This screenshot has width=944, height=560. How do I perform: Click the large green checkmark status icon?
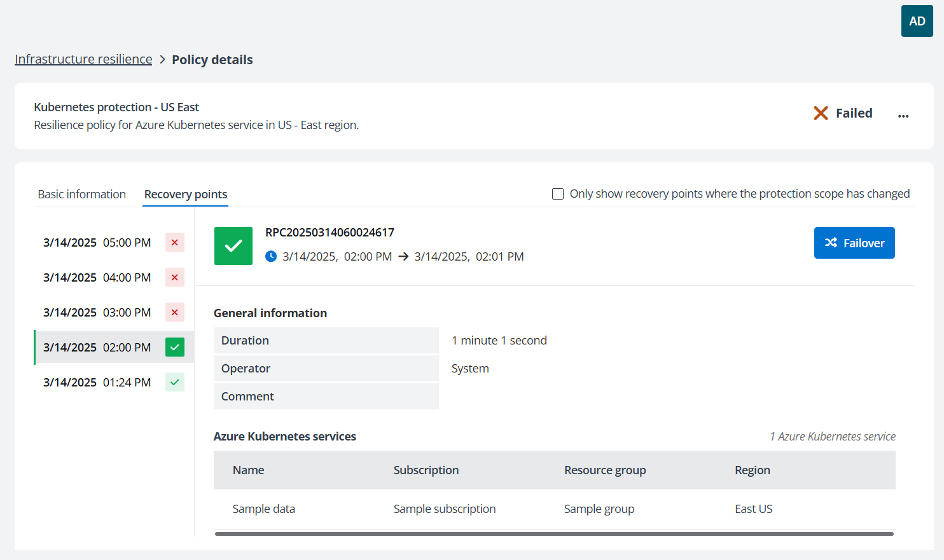233,246
